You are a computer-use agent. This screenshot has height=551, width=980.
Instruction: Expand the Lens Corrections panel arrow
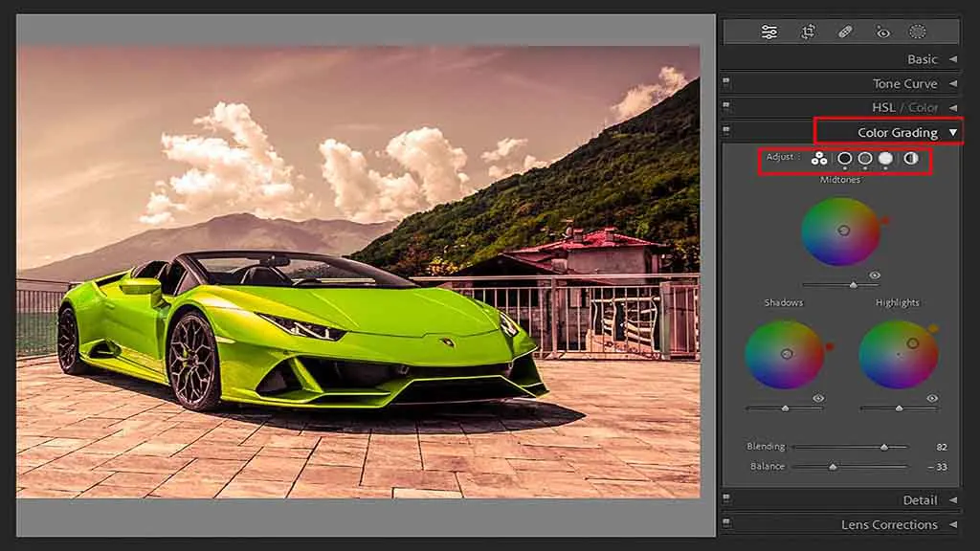(x=953, y=525)
